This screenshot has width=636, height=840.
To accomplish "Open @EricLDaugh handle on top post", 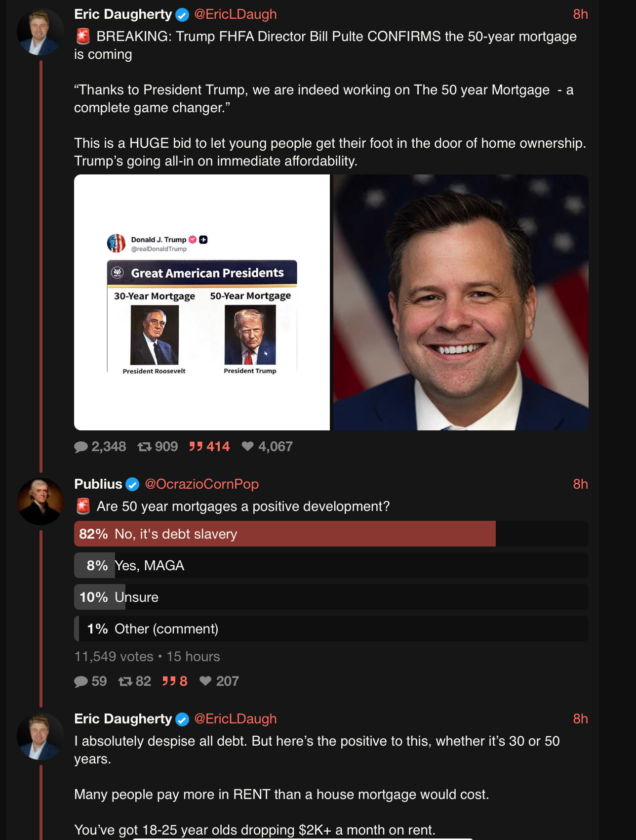I will (x=236, y=14).
